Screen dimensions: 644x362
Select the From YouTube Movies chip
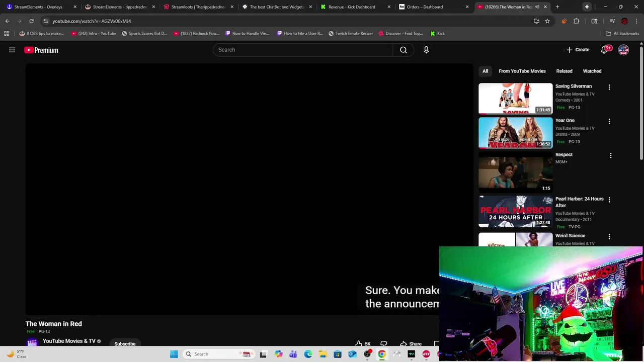(522, 71)
